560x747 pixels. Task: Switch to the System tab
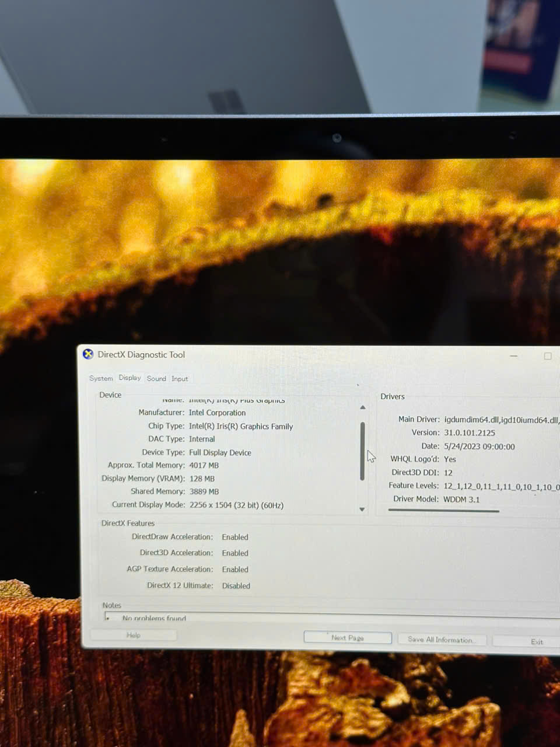coord(101,379)
